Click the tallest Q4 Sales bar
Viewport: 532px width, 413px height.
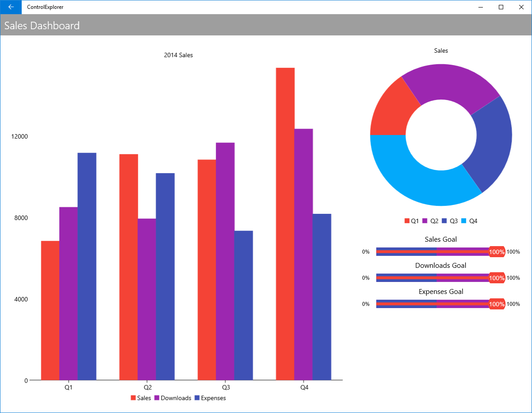click(285, 224)
